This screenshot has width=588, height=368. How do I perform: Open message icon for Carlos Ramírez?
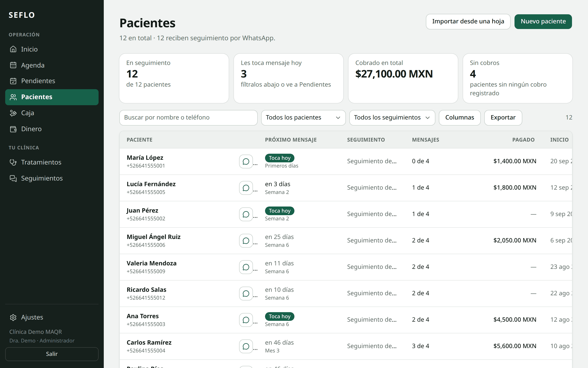click(x=246, y=346)
